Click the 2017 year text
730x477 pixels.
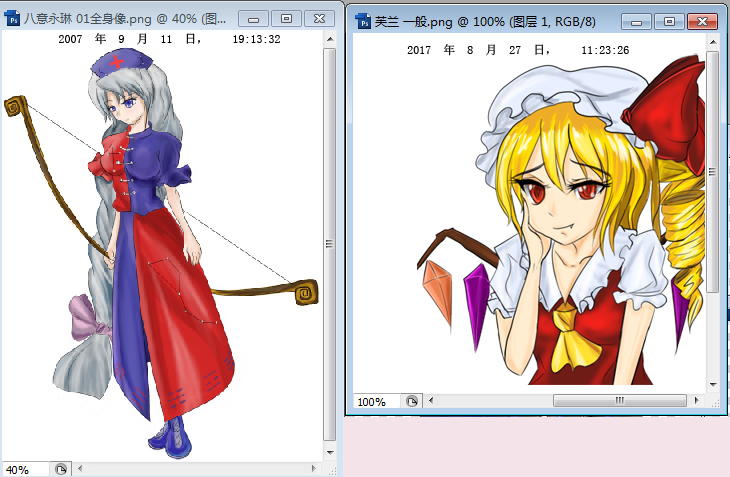pyautogui.click(x=419, y=50)
